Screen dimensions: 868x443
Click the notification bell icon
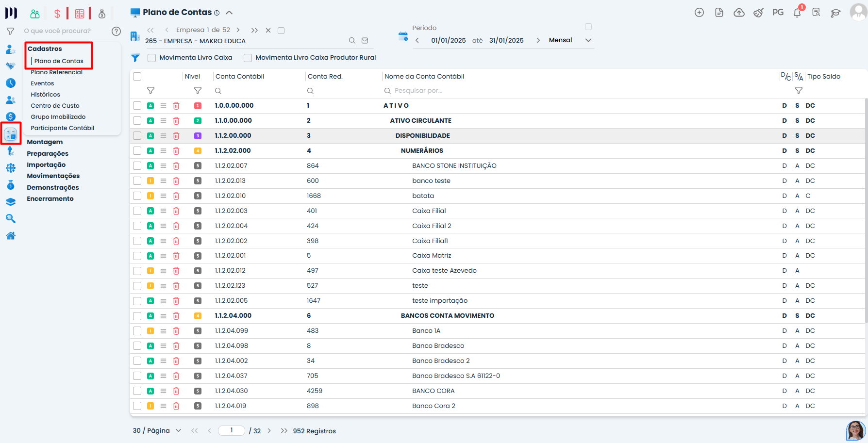click(x=797, y=13)
